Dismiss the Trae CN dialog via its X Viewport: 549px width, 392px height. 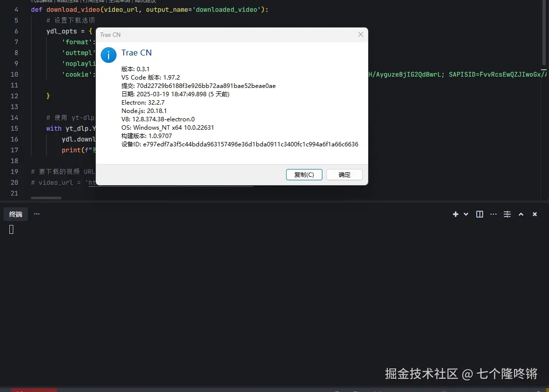tap(360, 34)
